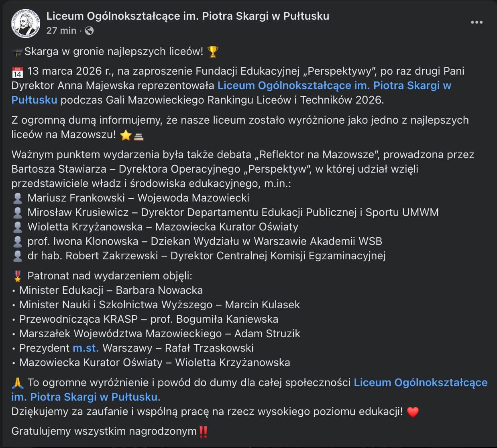Click the medal emoji before "Patronat"
497x448 pixels.
tap(17, 276)
